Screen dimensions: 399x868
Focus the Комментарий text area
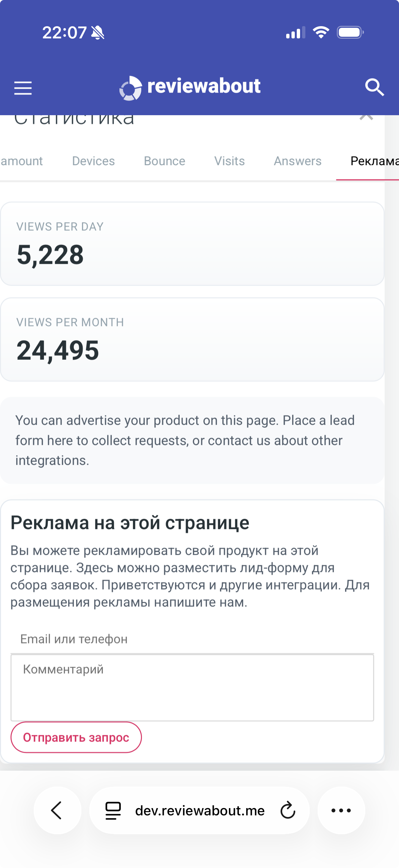point(192,687)
